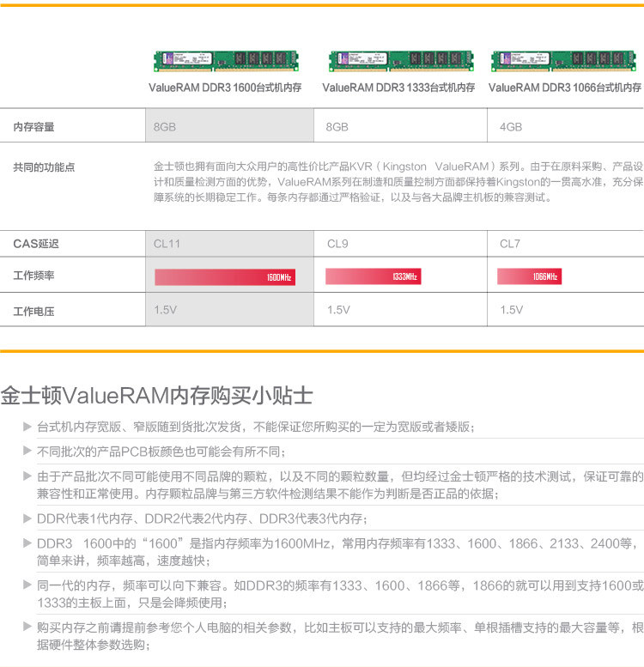Image resolution: width=644 pixels, height=667 pixels.
Task: Click the arrow bullet before 同一代的内存 tip
Action: click(x=27, y=585)
